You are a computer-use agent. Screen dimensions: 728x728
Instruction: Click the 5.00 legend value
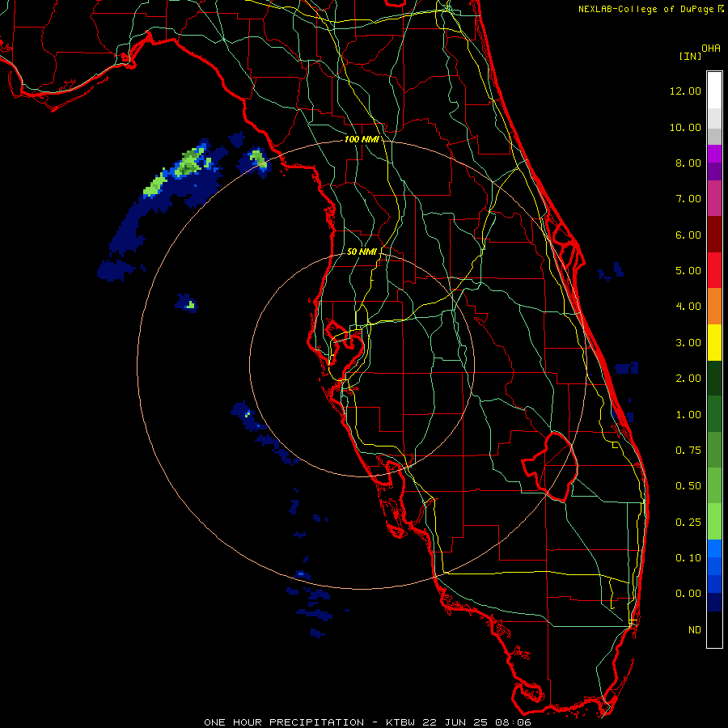[x=688, y=271]
